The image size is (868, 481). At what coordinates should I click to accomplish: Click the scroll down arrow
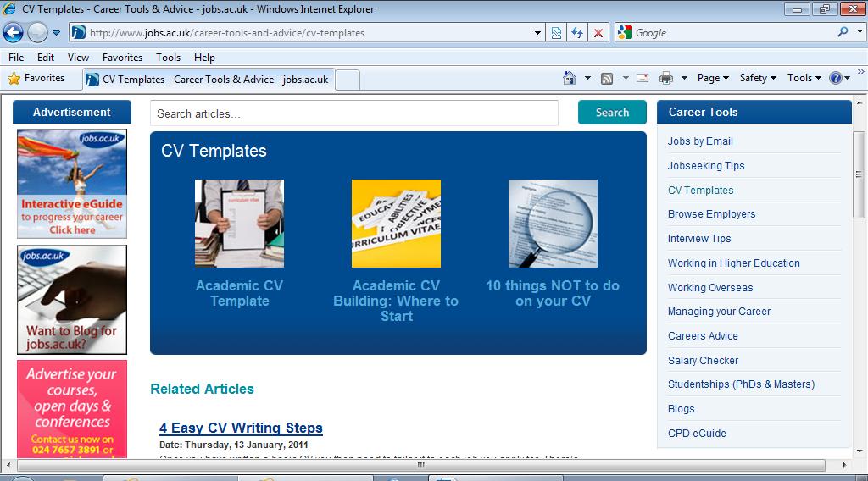[860, 451]
